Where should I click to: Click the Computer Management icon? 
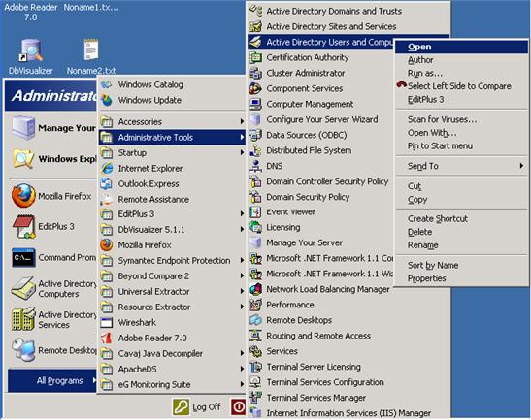[x=255, y=104]
